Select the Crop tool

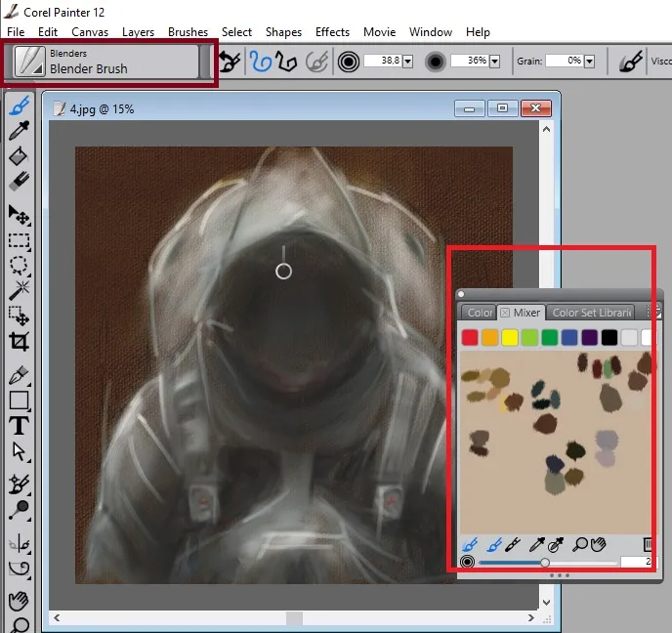coord(19,342)
